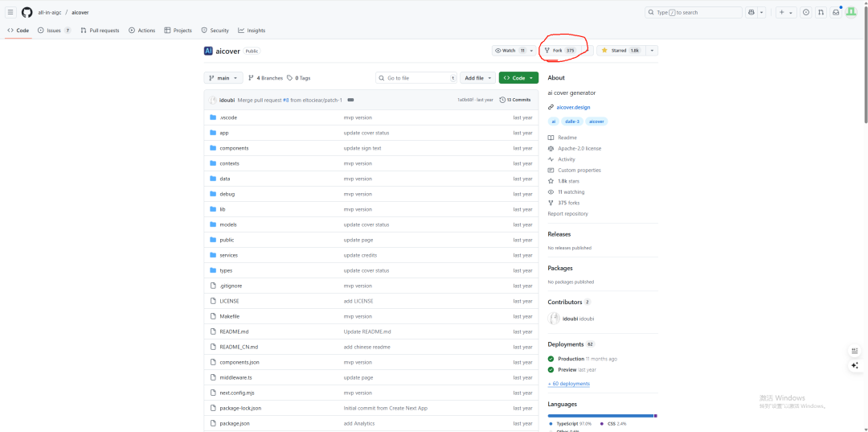Click the GitHub logo icon
This screenshot has width=868, height=432.
pos(27,12)
